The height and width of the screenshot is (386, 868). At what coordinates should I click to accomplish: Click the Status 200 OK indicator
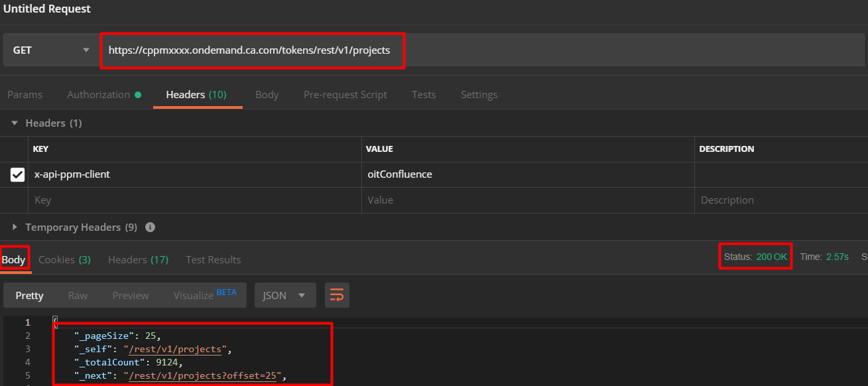click(755, 257)
